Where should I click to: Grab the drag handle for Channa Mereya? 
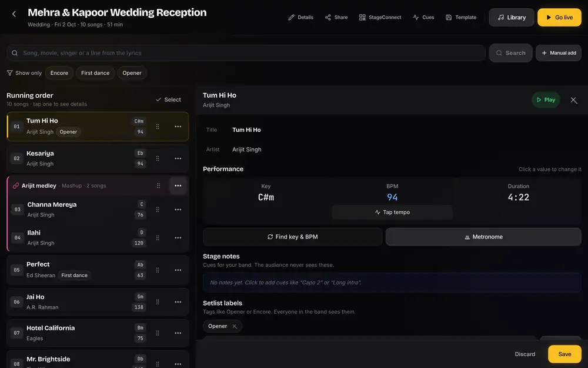(158, 210)
